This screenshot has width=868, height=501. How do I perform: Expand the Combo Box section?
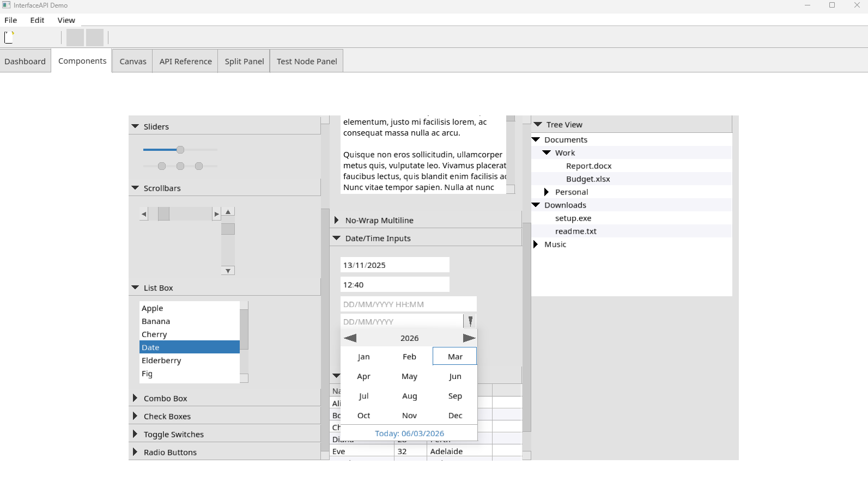135,398
